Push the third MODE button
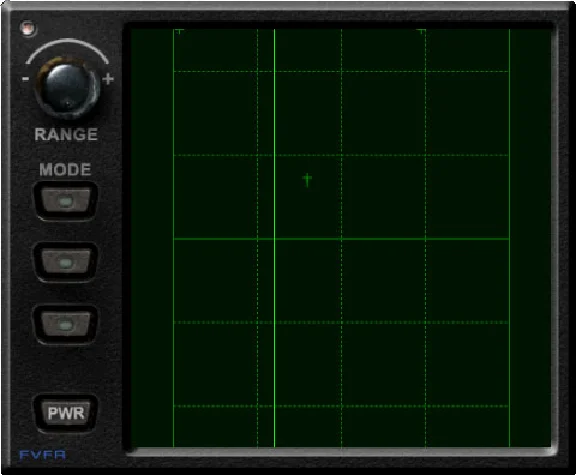Screen dimensions: 576x475 (x=66, y=325)
